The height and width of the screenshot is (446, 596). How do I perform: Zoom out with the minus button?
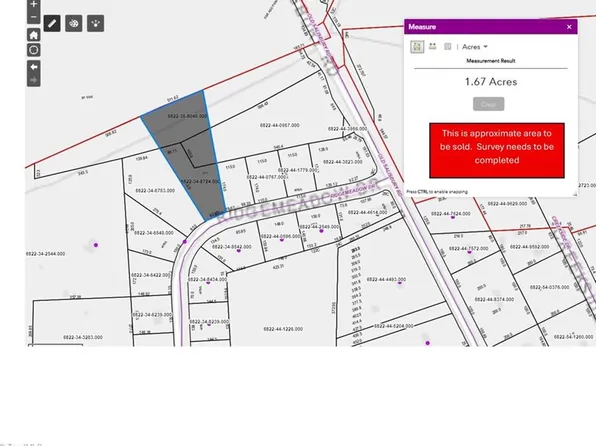pyautogui.click(x=33, y=17)
